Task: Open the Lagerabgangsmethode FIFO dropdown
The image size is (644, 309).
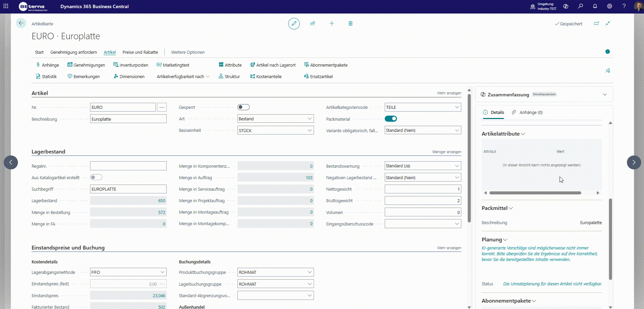Action: pos(128,272)
